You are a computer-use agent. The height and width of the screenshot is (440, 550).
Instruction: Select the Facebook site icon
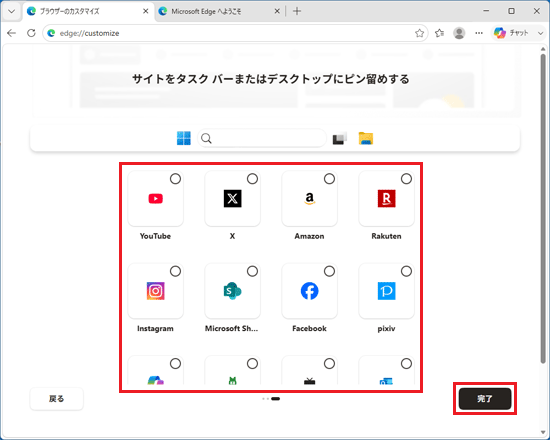click(309, 291)
